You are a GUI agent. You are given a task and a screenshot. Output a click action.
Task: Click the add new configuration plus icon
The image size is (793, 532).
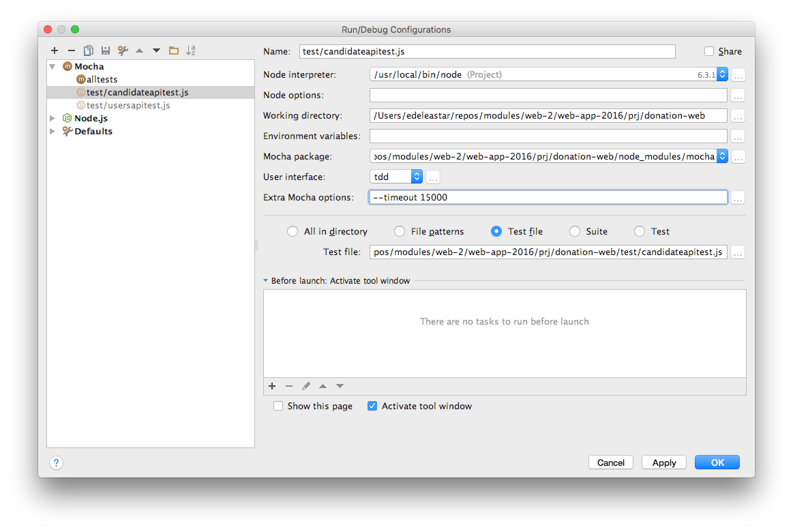click(x=55, y=50)
